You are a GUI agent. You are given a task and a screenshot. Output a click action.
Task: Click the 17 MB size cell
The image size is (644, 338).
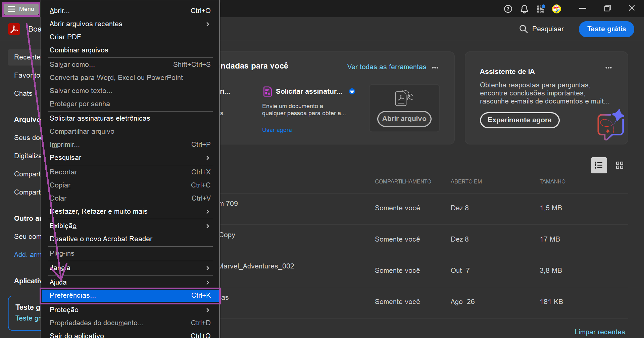pos(550,239)
